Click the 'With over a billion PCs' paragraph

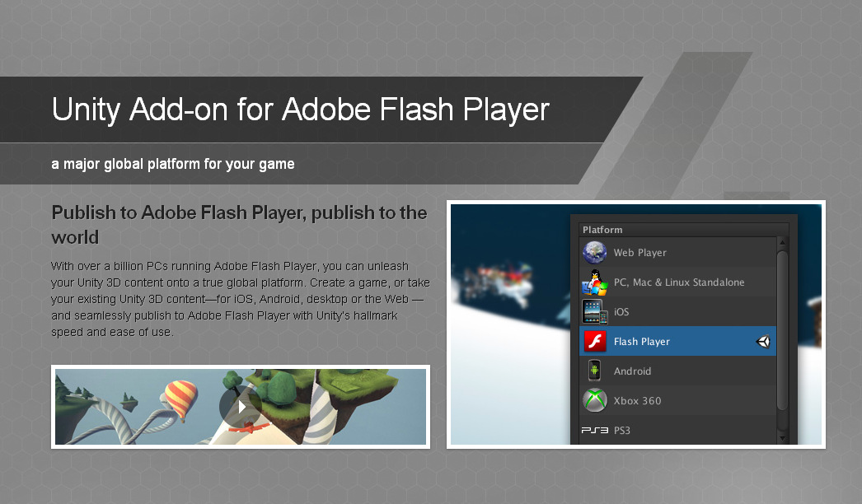tap(241, 299)
